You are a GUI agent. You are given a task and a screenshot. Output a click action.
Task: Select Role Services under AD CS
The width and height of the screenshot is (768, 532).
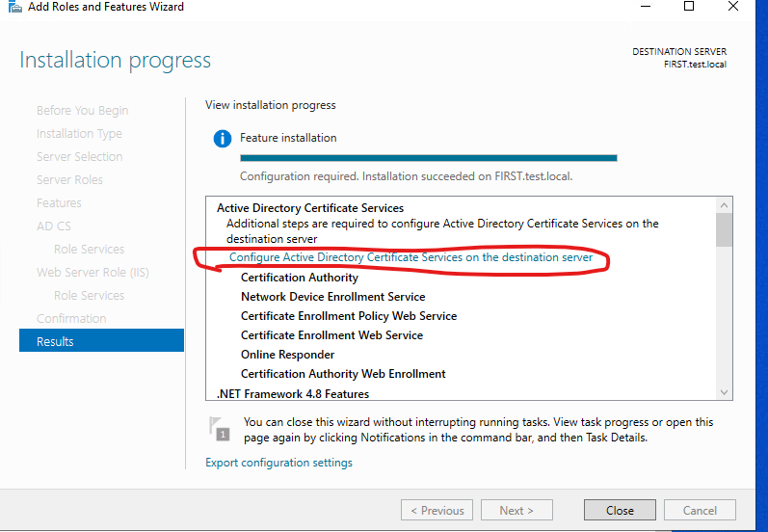(x=90, y=249)
